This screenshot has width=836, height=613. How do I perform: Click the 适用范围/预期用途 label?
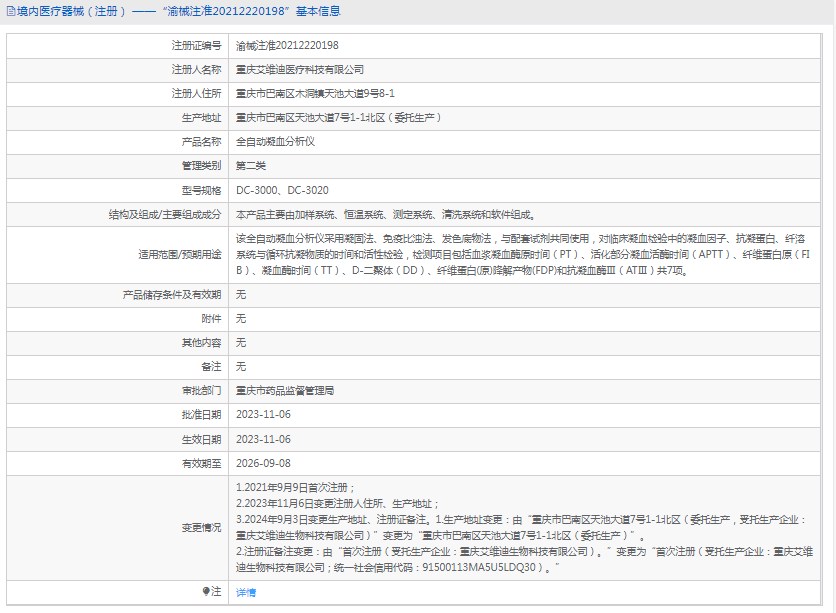pos(180,255)
